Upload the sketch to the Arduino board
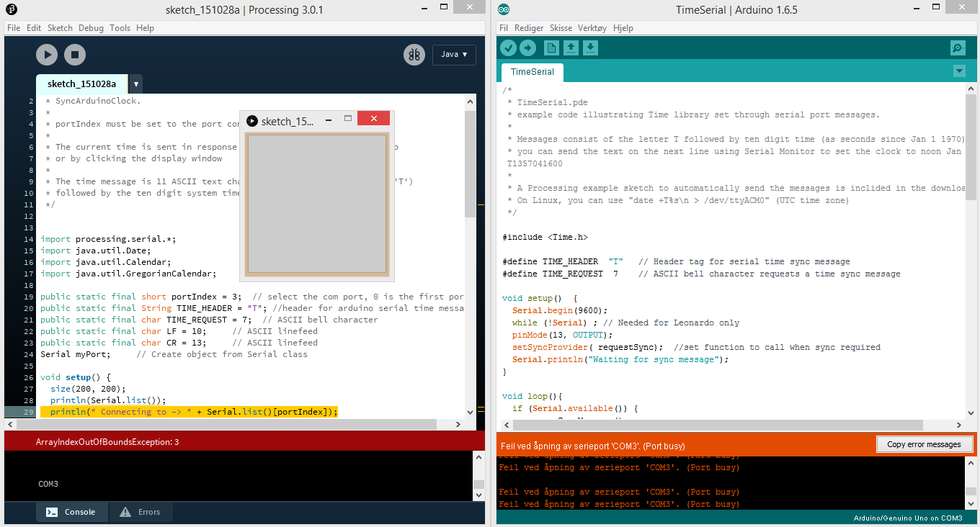 528,48
